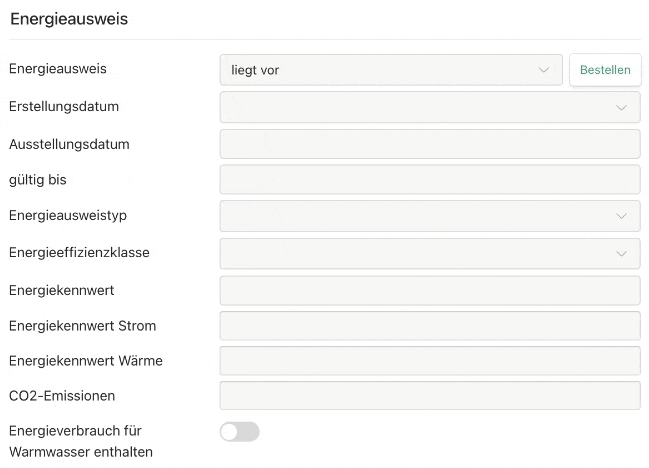
Task: Click the chevron arrow beside 'liegt vor'
Action: click(544, 70)
